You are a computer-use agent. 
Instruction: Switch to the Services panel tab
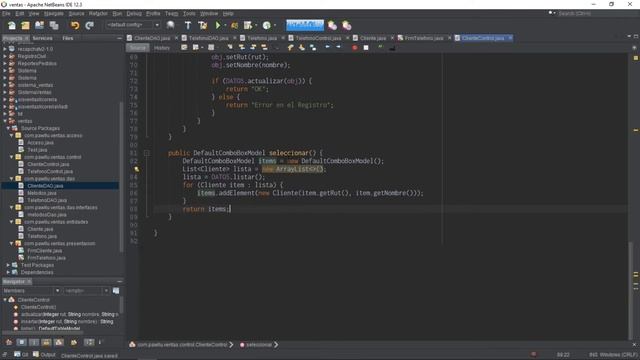pos(42,38)
